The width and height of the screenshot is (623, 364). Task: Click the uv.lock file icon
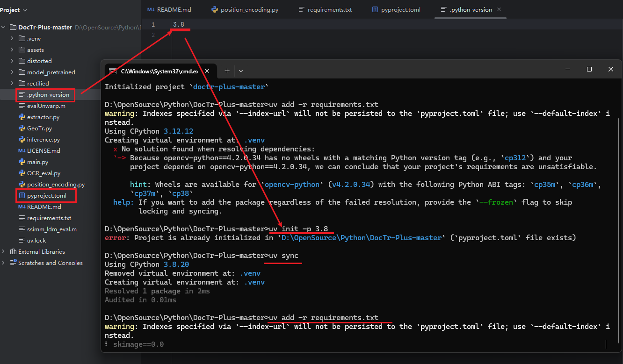22,240
